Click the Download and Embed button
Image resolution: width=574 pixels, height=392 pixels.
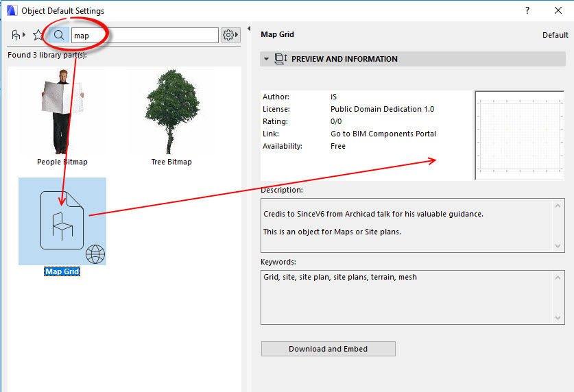tap(328, 349)
